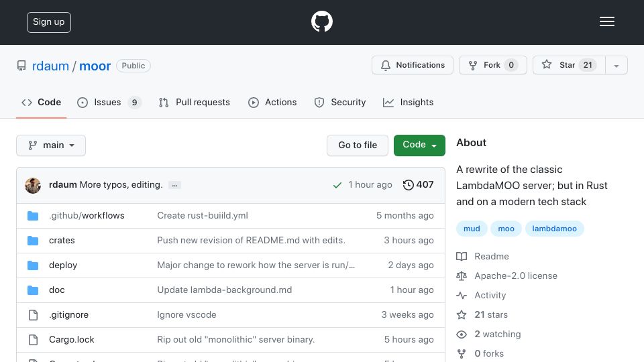Click '5 months ago' timestamp for workflows

coord(405,215)
